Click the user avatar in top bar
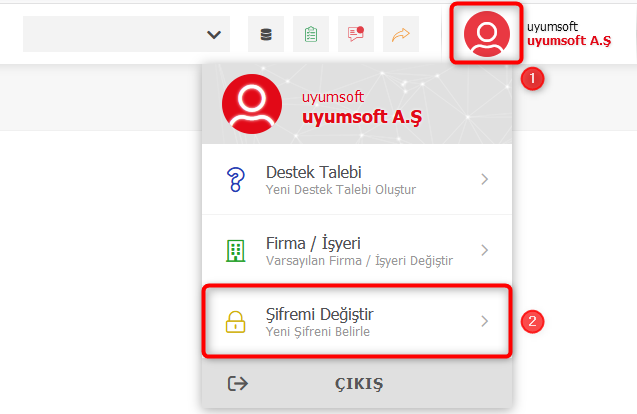Viewport: 637px width, 414px height. pyautogui.click(x=487, y=34)
